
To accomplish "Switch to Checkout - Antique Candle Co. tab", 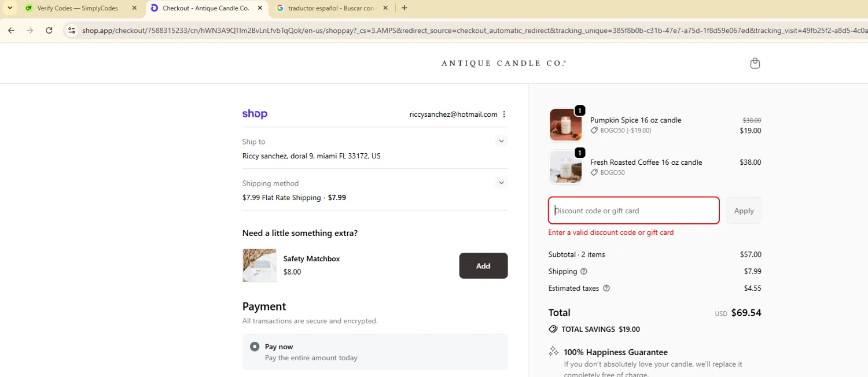I will [x=205, y=8].
